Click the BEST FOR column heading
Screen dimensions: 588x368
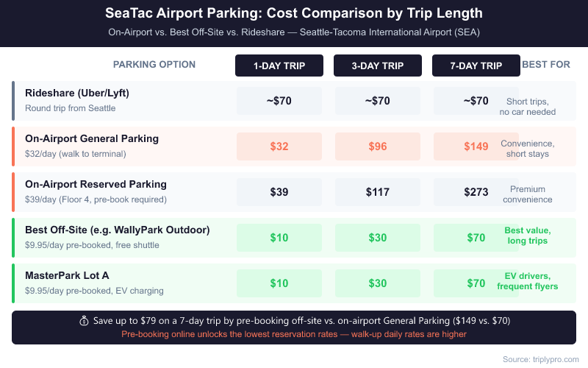click(x=546, y=65)
